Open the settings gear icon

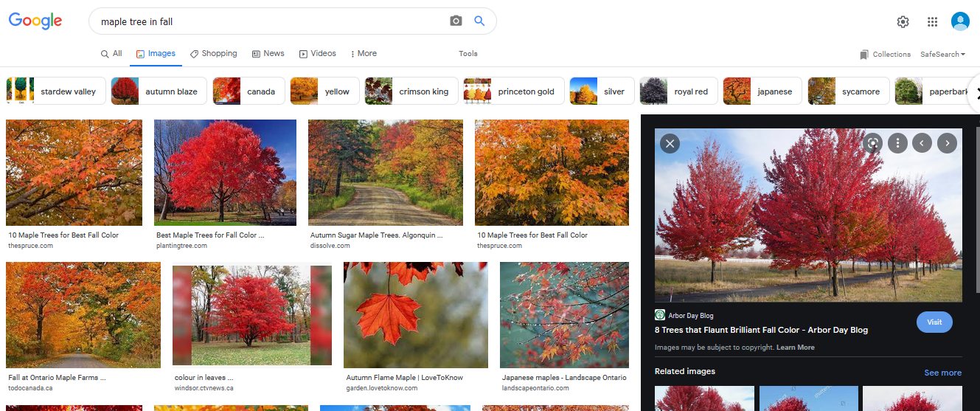[x=903, y=21]
